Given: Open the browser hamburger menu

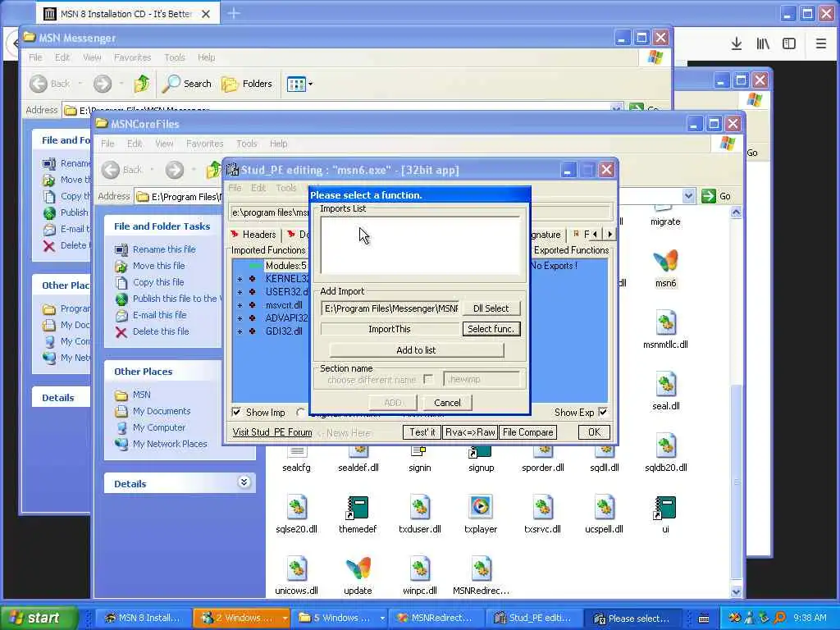Looking at the screenshot, I should 820,44.
